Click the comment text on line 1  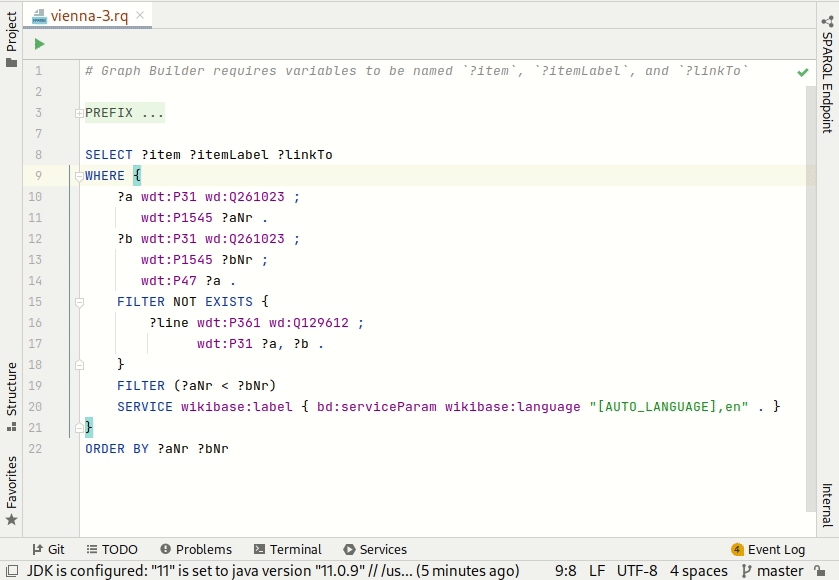pos(416,71)
